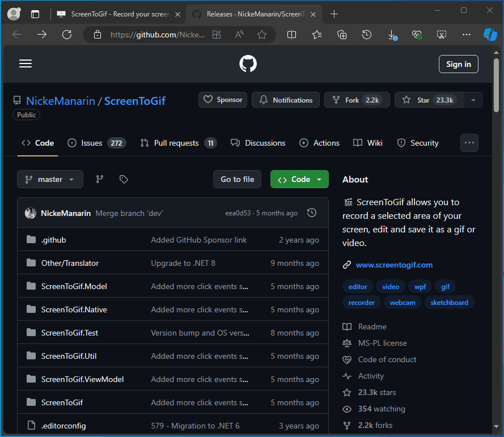Open Activity link in About

tap(371, 376)
